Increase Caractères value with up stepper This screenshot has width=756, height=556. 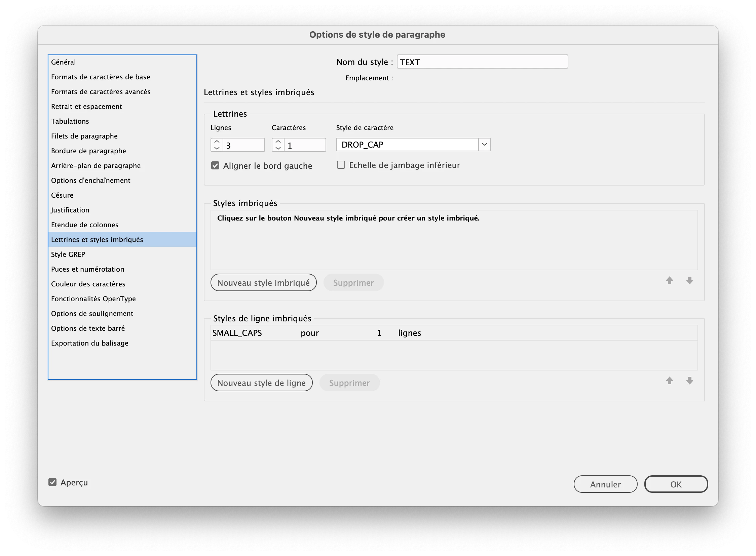coord(278,142)
